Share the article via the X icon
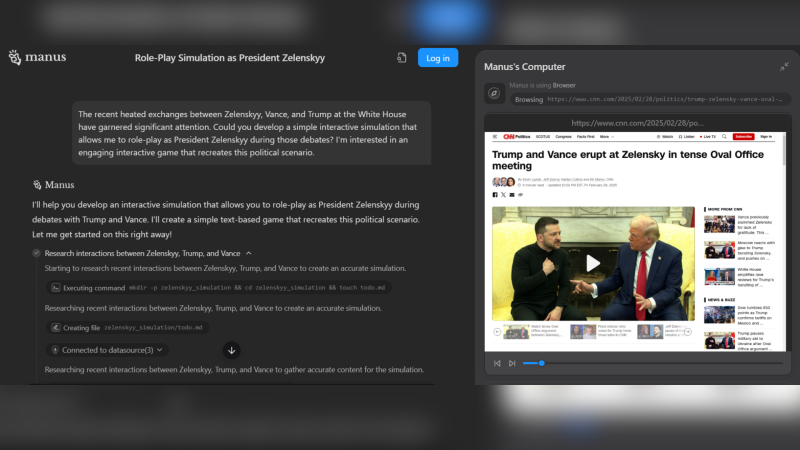 pos(503,195)
